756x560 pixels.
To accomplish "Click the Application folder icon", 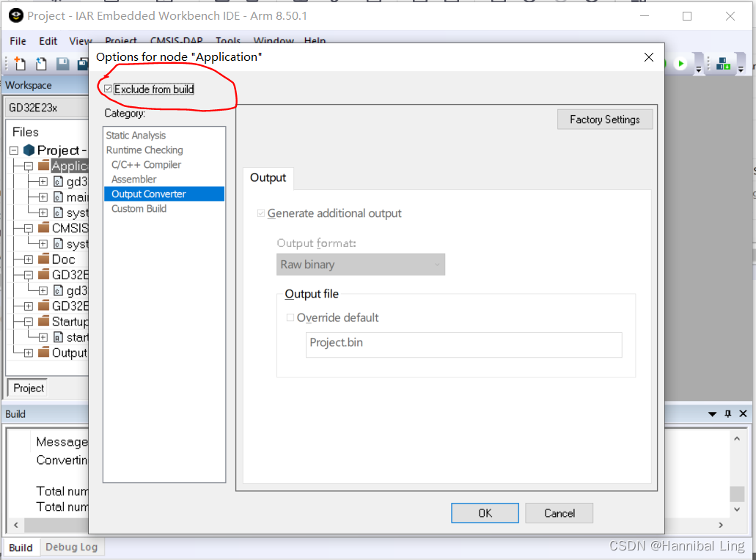I will (x=44, y=166).
